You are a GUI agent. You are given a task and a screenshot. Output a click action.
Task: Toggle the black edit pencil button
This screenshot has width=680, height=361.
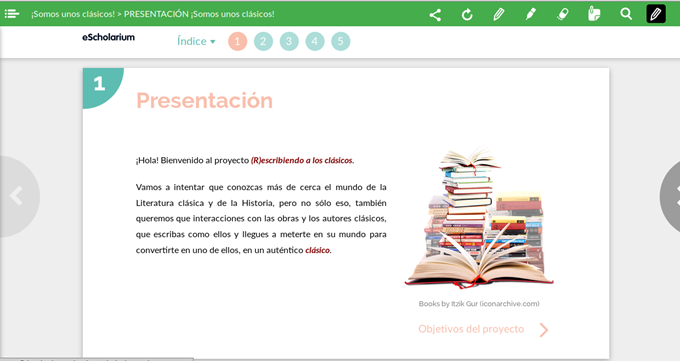656,14
